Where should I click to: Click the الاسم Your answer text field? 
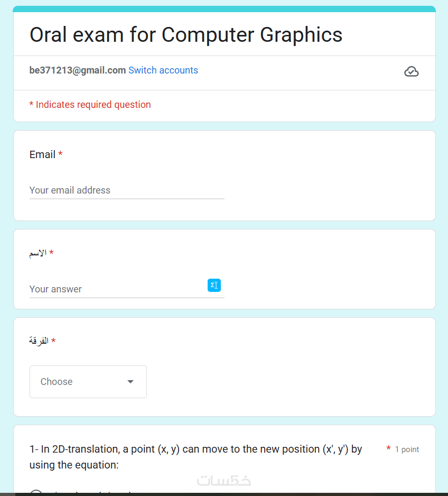[116, 289]
